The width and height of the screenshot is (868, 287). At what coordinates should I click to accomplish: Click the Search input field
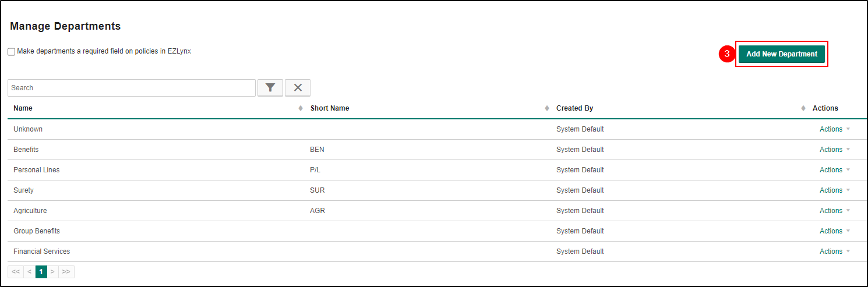click(132, 88)
